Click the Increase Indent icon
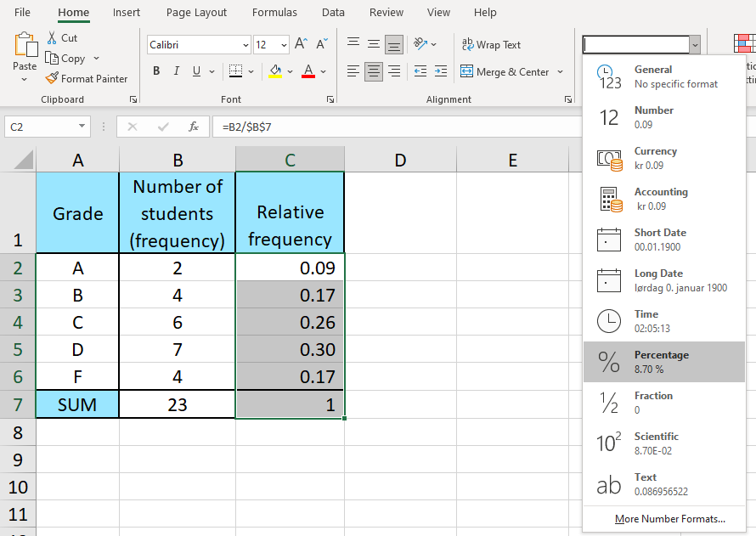Image resolution: width=756 pixels, height=536 pixels. click(x=440, y=72)
